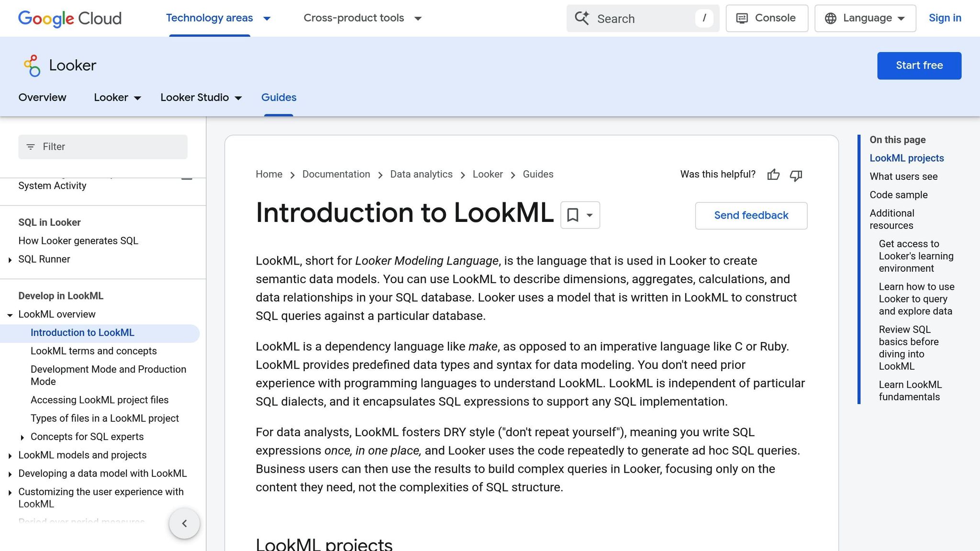980x551 pixels.
Task: Click the Send feedback button
Action: coord(751,215)
